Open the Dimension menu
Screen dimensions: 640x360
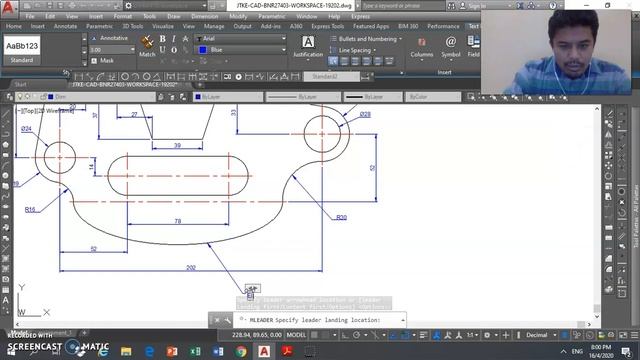coord(204,16)
